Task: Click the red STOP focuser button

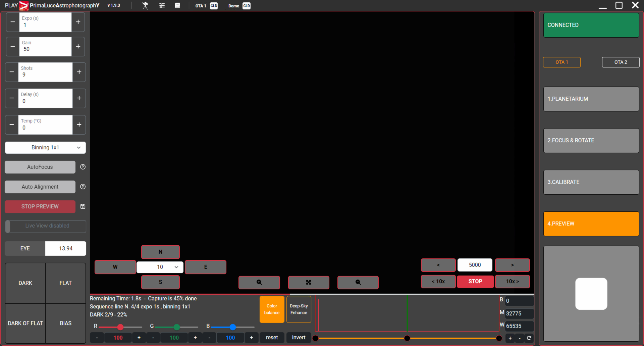Action: coord(475,282)
